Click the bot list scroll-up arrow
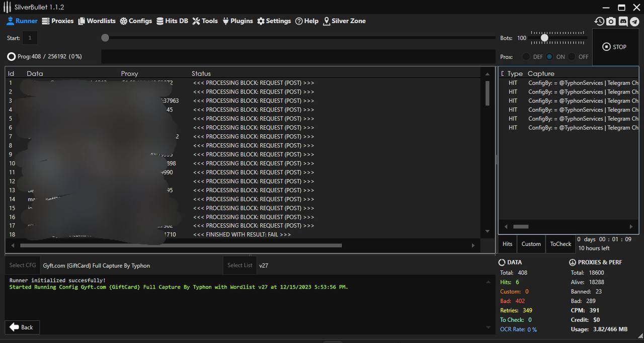 tap(487, 74)
